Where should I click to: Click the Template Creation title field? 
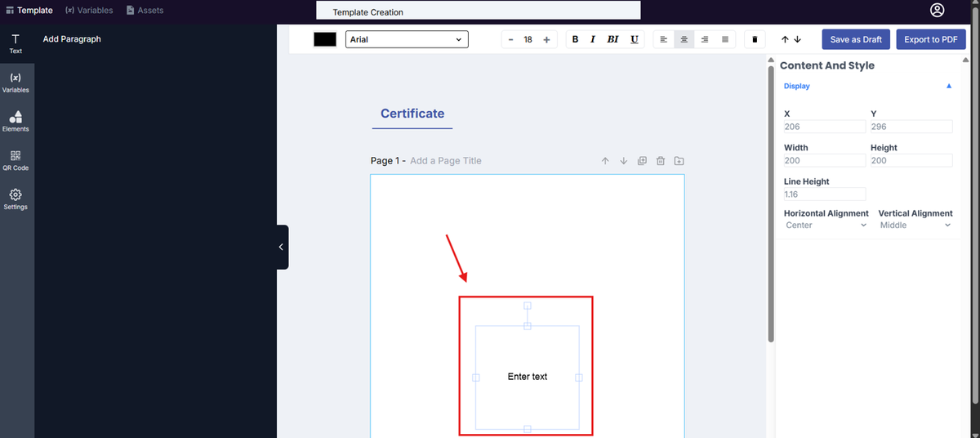point(479,11)
